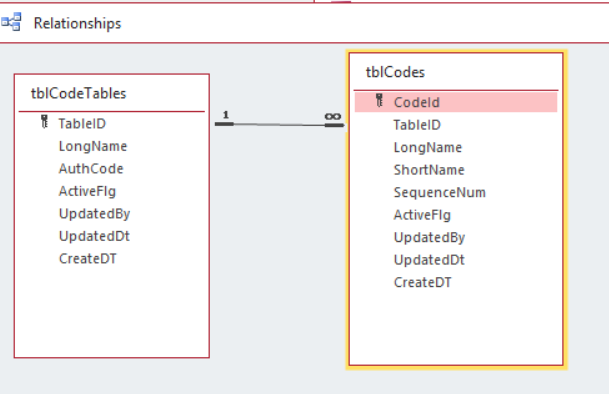
Task: Select the CodeId field in tblCodes
Action: pyautogui.click(x=456, y=102)
